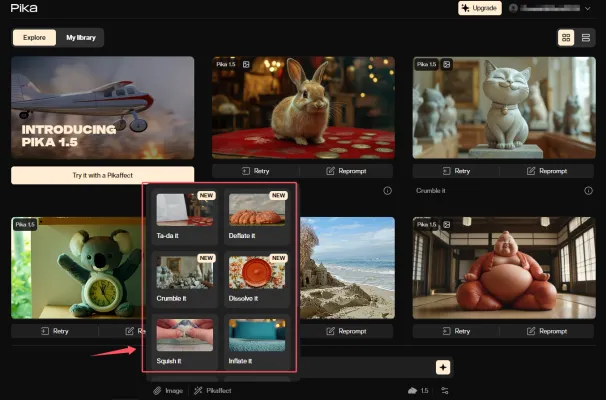Open the generation settings sliders icon
The image size is (606, 400).
pos(445,391)
